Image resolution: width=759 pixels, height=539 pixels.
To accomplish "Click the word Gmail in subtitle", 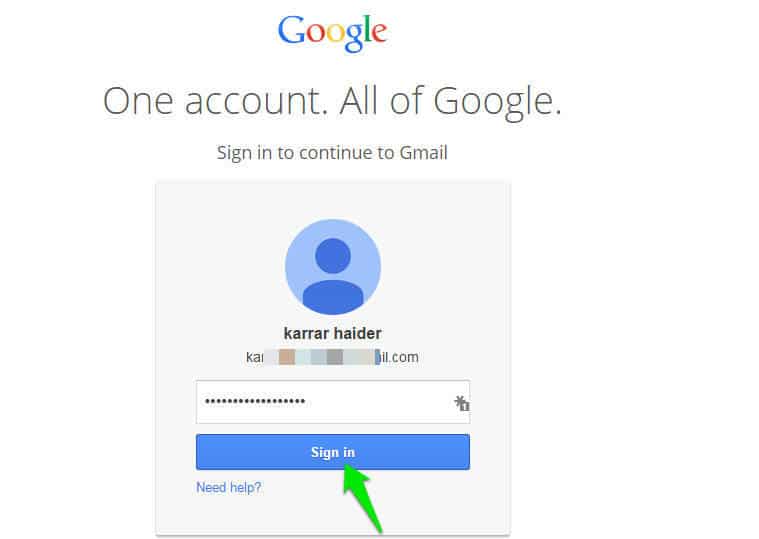I will click(424, 153).
